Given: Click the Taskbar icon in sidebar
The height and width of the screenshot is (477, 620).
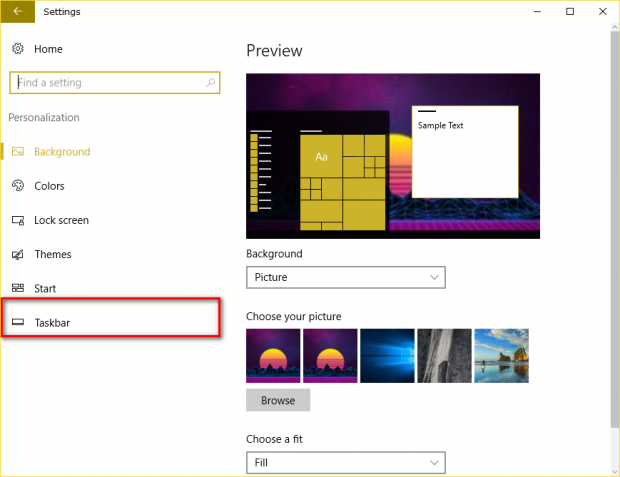Looking at the screenshot, I should point(18,322).
